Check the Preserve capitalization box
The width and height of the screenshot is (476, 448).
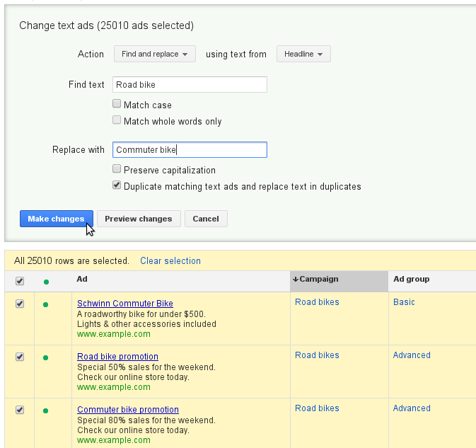pyautogui.click(x=117, y=169)
